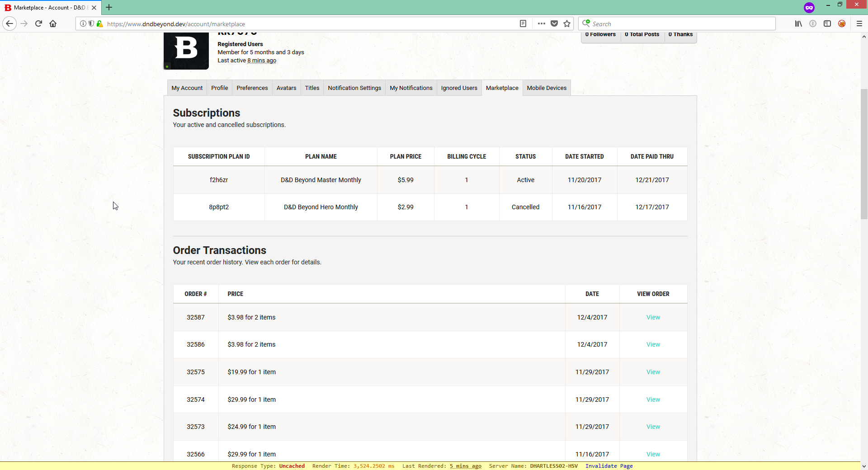Click Invalidate Page link in footer bar

609,466
